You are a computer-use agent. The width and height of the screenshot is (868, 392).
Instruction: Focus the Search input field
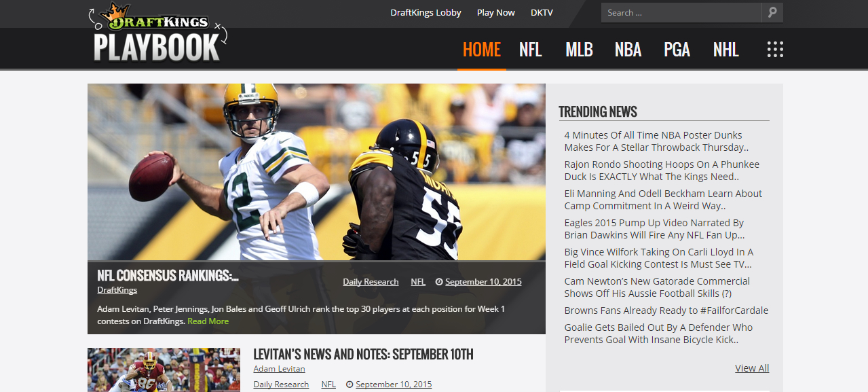[x=681, y=12]
